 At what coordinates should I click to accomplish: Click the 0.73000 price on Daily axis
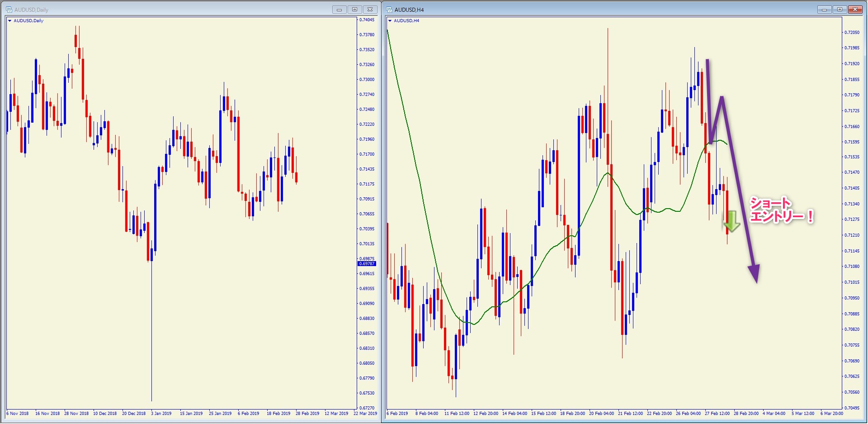pos(367,80)
